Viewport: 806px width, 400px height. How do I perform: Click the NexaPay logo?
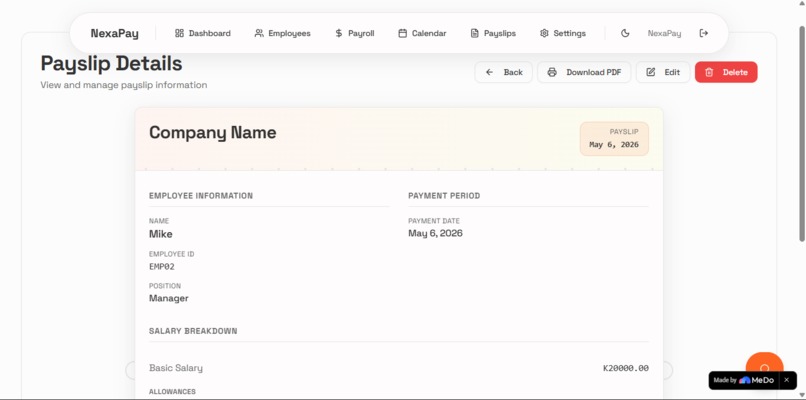tap(115, 33)
